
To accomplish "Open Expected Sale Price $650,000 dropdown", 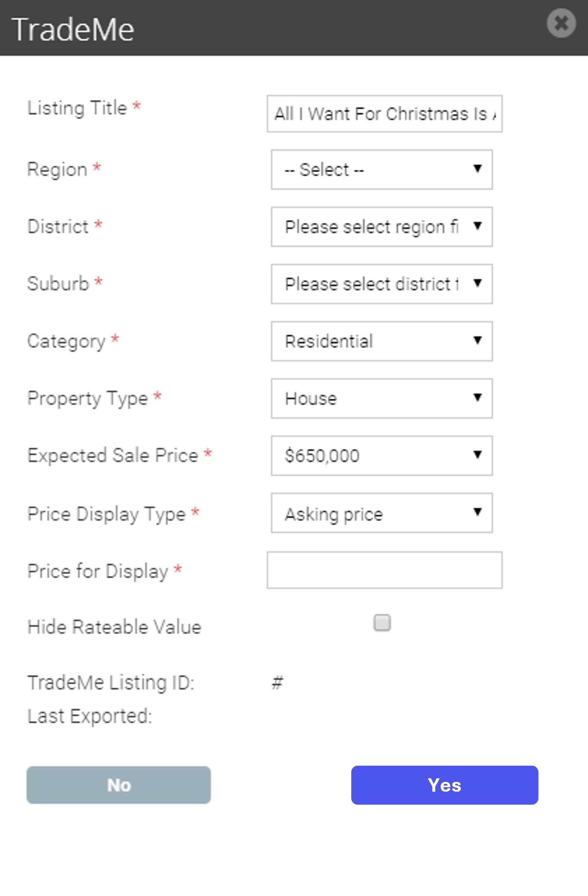I will click(382, 456).
